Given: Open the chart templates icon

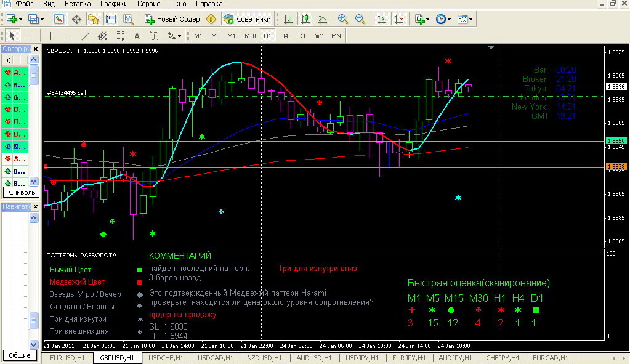Looking at the screenshot, I should [x=462, y=19].
